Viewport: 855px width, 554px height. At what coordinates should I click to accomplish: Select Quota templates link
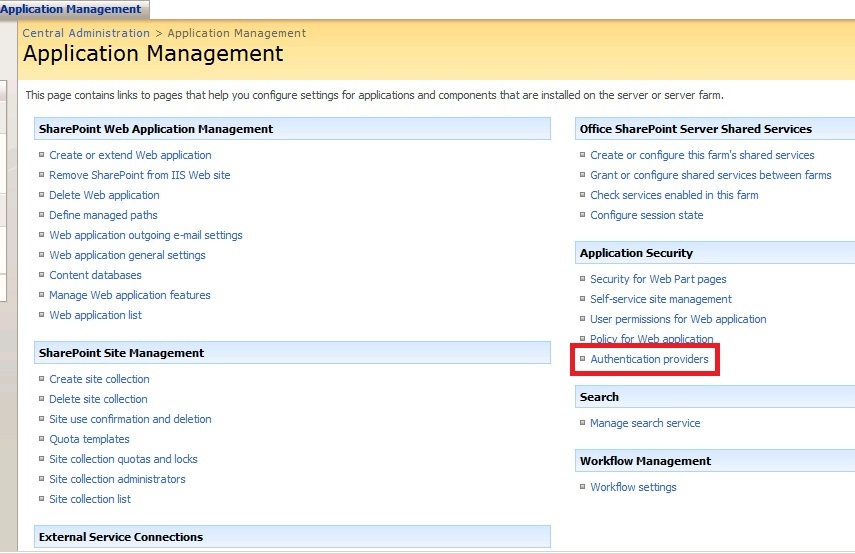[x=89, y=439]
